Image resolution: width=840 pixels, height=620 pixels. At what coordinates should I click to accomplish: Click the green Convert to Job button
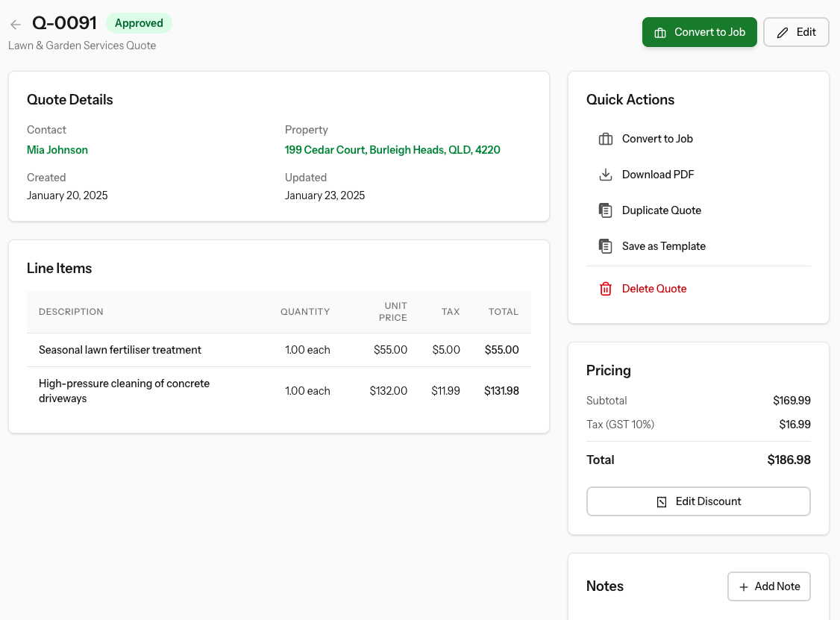700,32
